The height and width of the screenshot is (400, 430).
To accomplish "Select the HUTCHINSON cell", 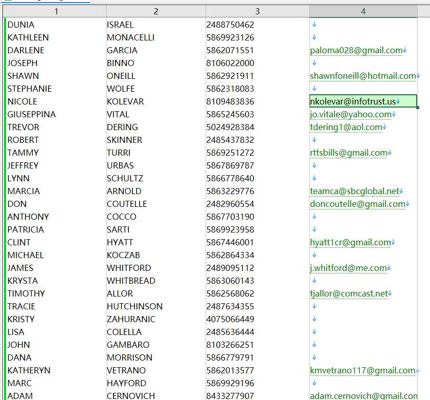I will pos(156,306).
